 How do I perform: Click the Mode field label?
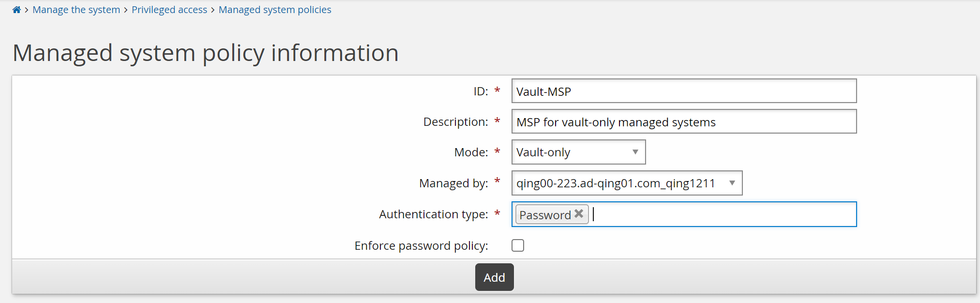point(471,152)
